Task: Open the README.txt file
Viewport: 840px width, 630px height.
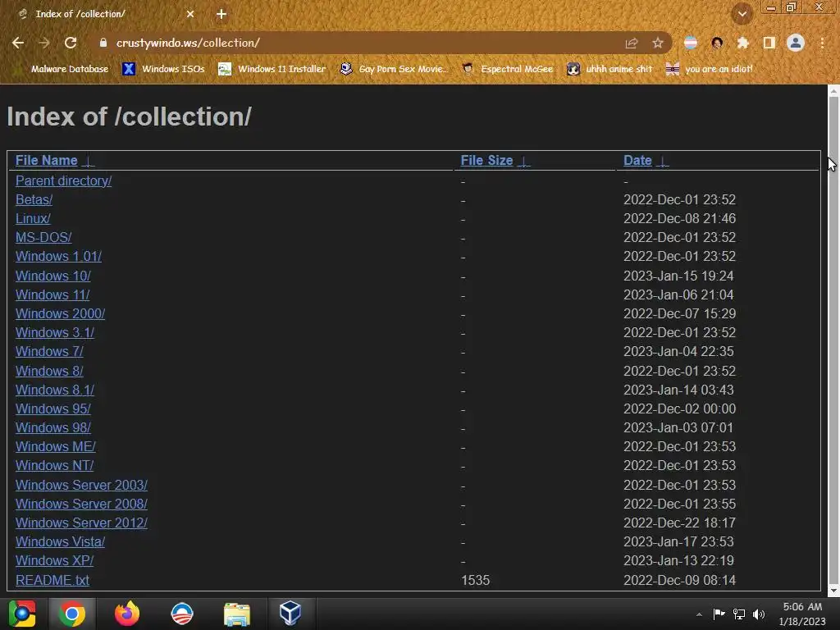Action: point(52,580)
